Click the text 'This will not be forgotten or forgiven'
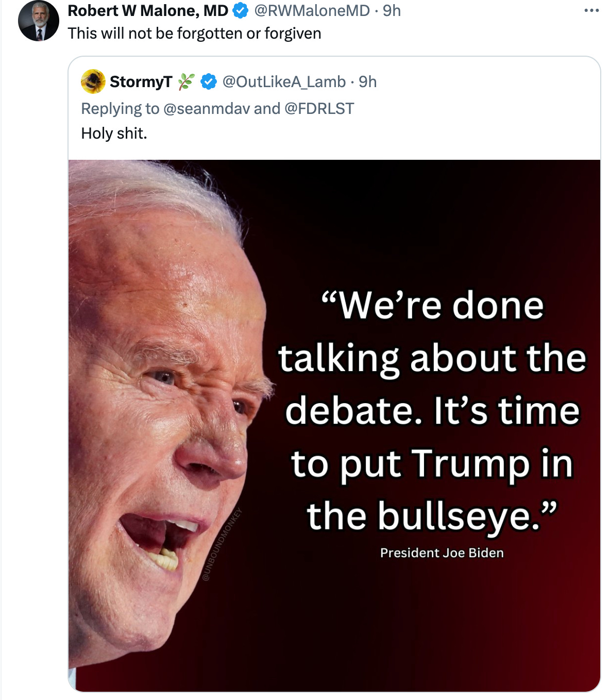This screenshot has height=700, width=609. click(194, 34)
